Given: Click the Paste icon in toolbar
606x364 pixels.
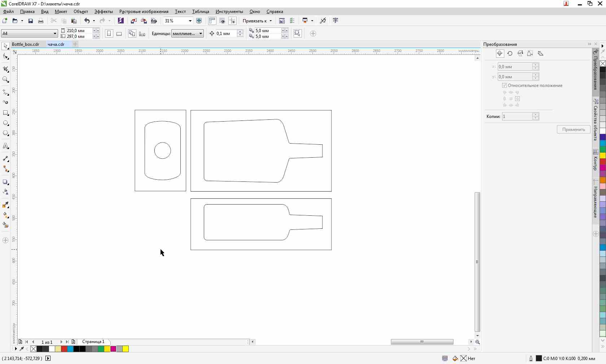Looking at the screenshot, I should click(74, 21).
